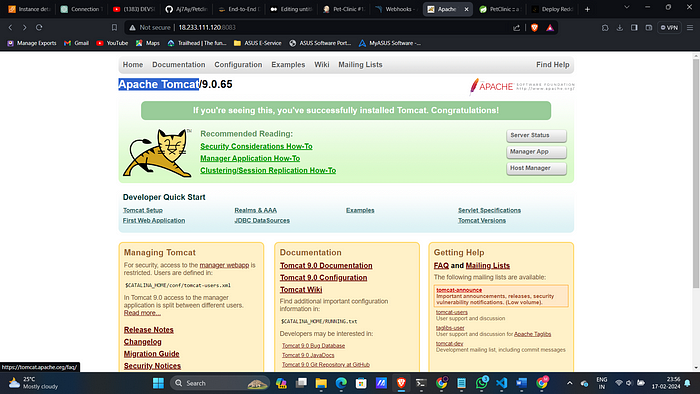
Task: Open the extensions puzzle icon
Action: (605, 28)
